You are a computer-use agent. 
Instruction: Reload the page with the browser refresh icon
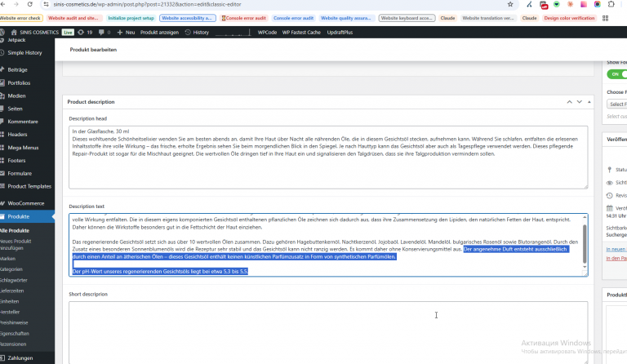[x=29, y=4]
